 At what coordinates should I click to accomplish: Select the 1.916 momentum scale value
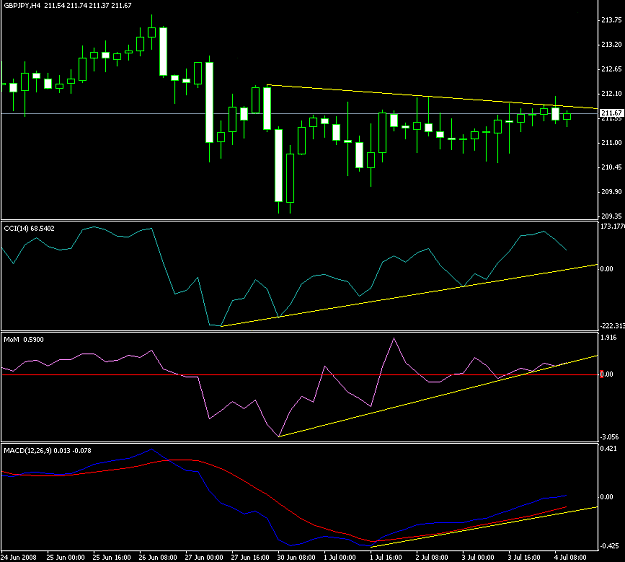click(x=609, y=338)
